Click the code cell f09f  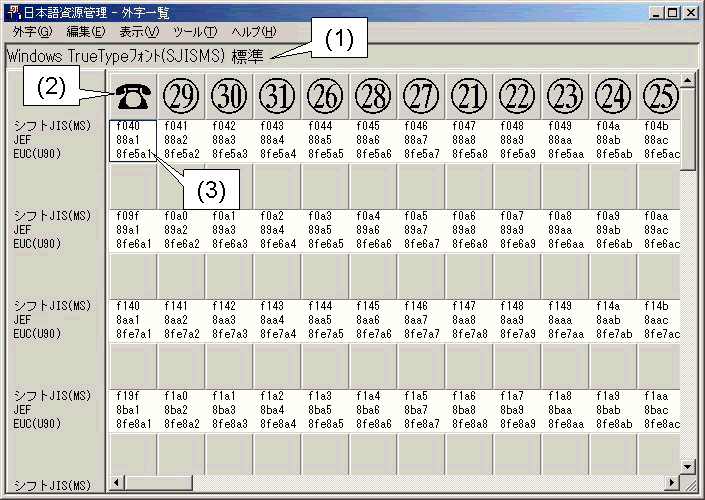click(x=128, y=216)
